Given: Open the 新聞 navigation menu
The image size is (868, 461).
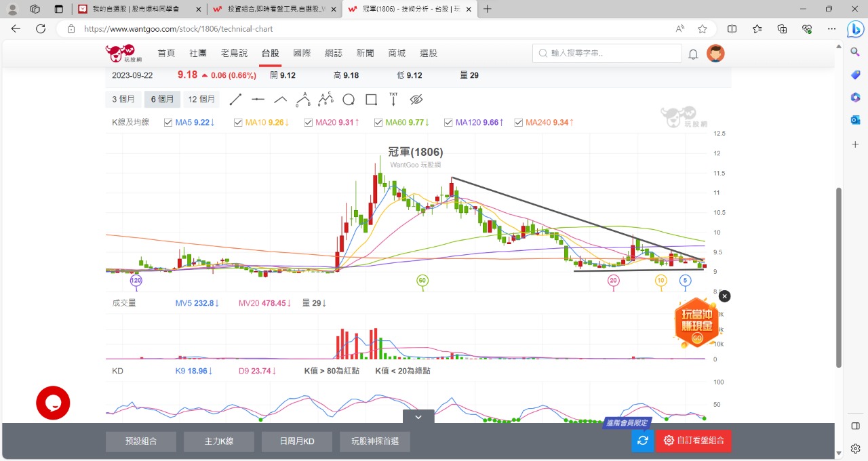Looking at the screenshot, I should (x=365, y=53).
